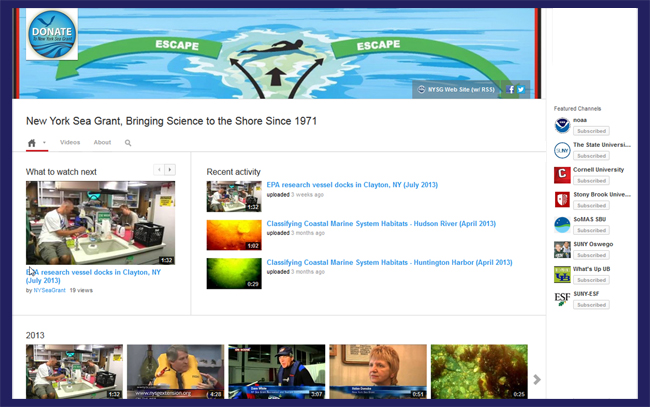Open the Classifying Coastal Marine System Habitats - Hudson River link

point(381,224)
